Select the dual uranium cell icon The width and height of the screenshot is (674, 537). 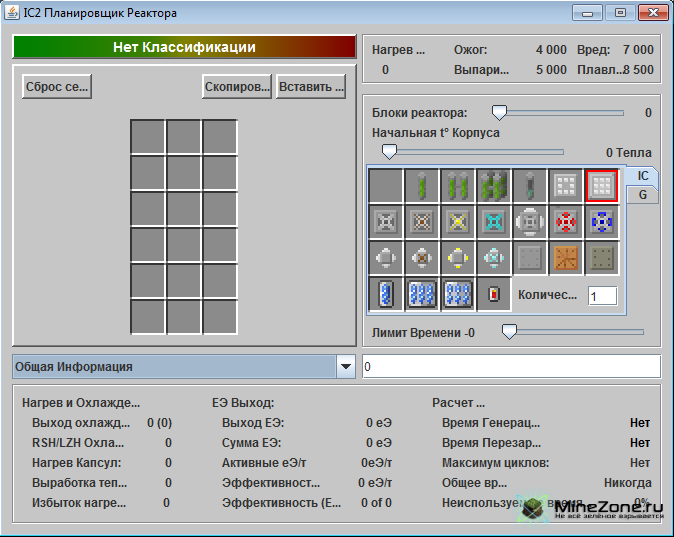(458, 186)
